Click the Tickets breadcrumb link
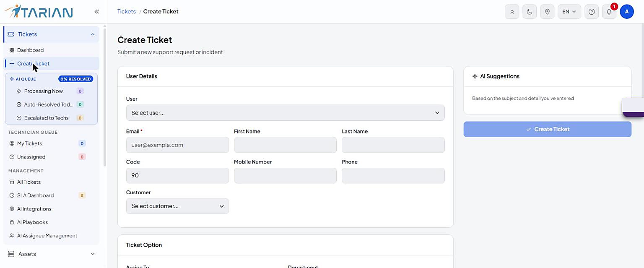 (x=127, y=12)
